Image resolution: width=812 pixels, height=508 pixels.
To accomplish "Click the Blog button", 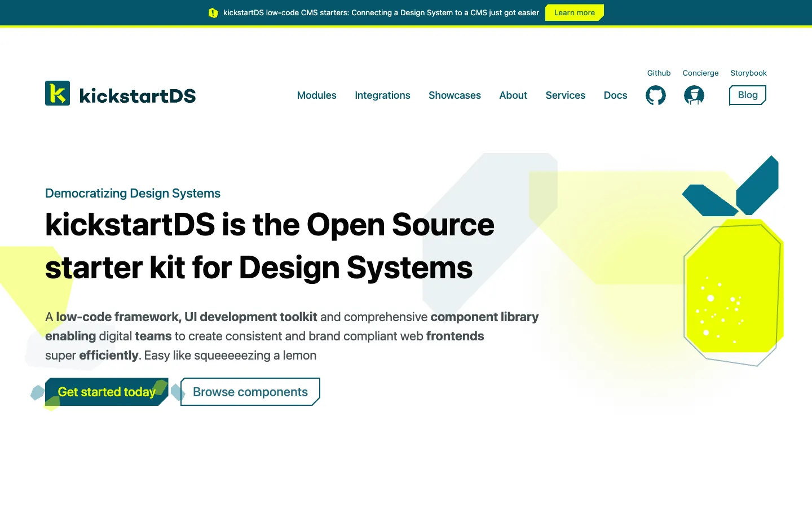I will tap(748, 95).
